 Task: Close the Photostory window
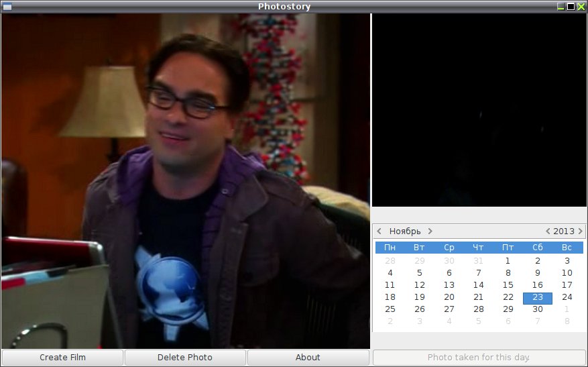(581, 7)
